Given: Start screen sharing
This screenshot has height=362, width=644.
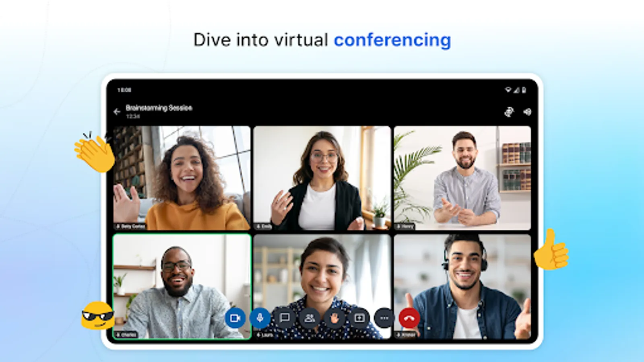Looking at the screenshot, I should tap(359, 318).
